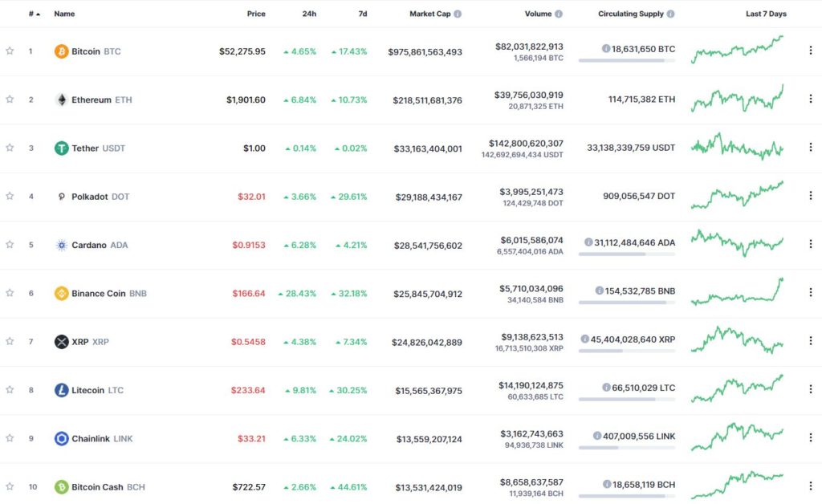Sort by Market Cap column header
The width and height of the screenshot is (822, 504).
[x=430, y=14]
